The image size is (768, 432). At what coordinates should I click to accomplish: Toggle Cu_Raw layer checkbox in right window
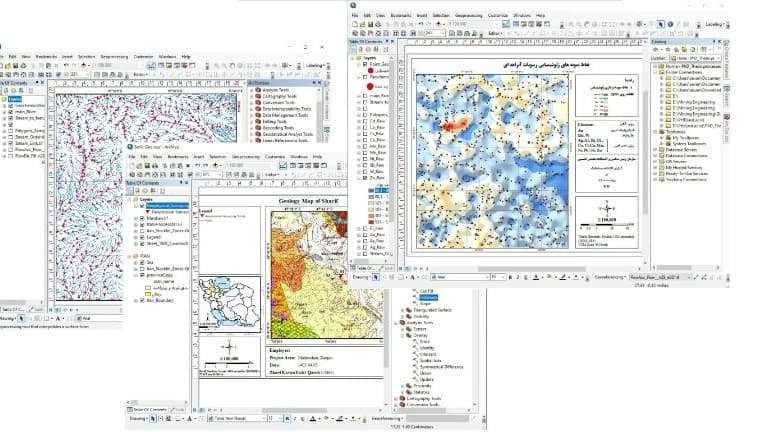pyautogui.click(x=365, y=140)
